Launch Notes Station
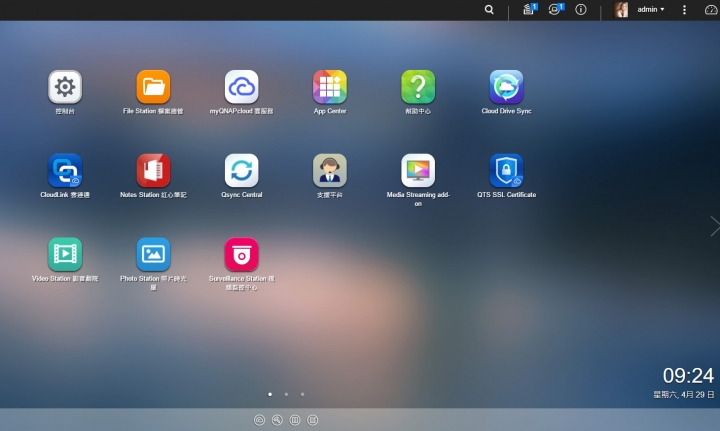 pyautogui.click(x=153, y=170)
